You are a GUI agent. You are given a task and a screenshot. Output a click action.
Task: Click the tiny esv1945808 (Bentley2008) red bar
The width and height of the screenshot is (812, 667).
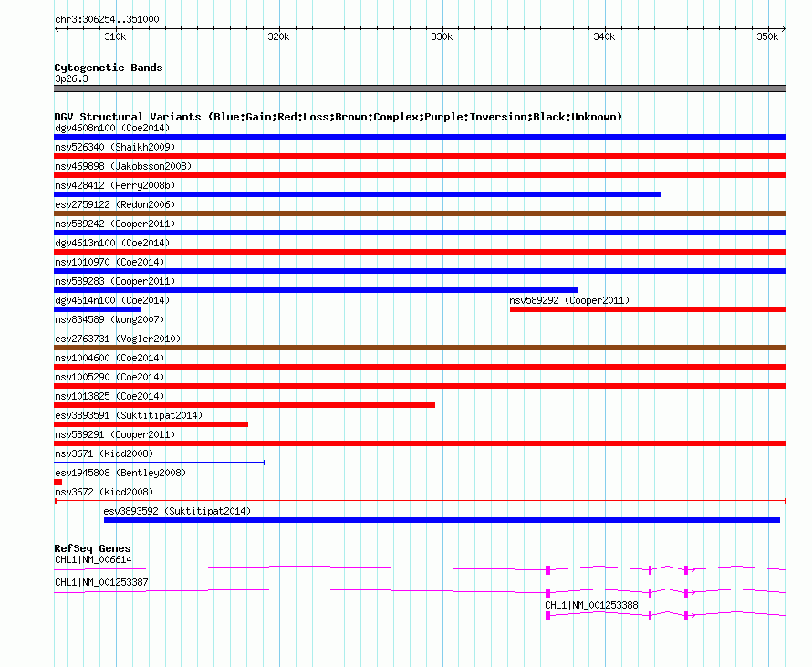[58, 482]
